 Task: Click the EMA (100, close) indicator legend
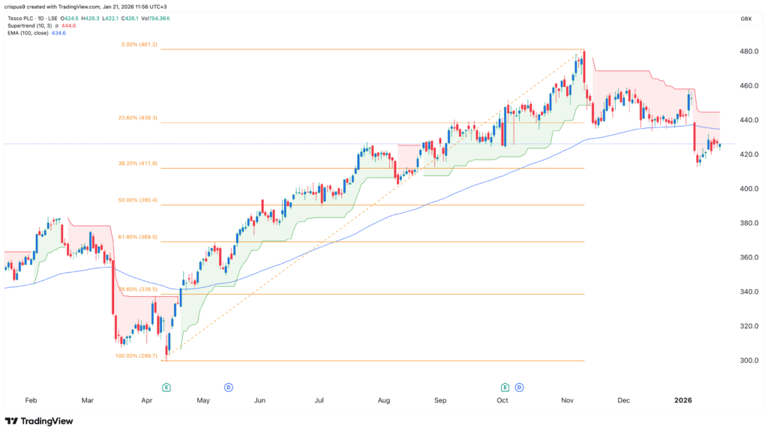coord(28,33)
